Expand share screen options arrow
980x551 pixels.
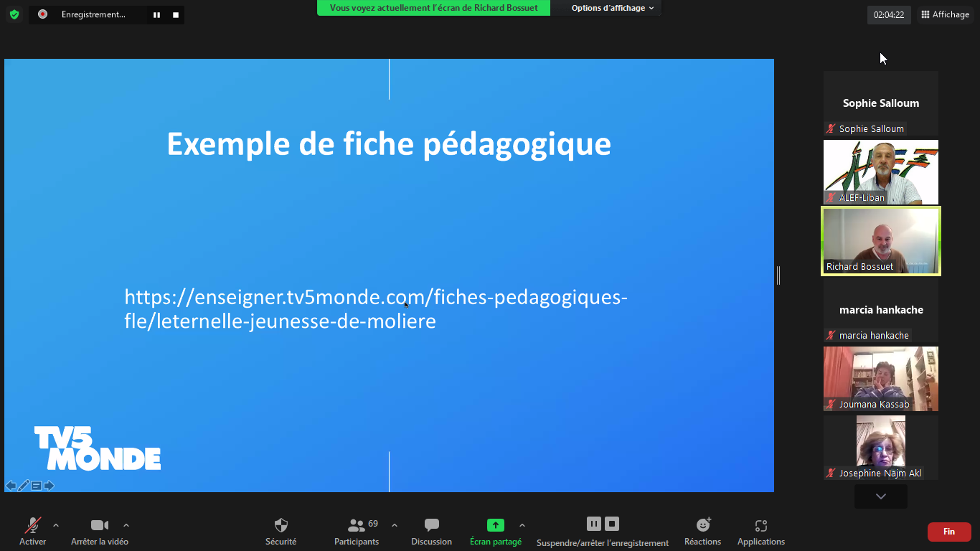(x=522, y=525)
